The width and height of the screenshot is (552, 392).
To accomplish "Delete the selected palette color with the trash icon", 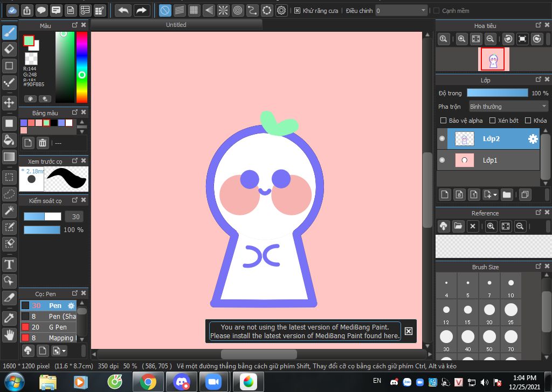I will pos(43,143).
